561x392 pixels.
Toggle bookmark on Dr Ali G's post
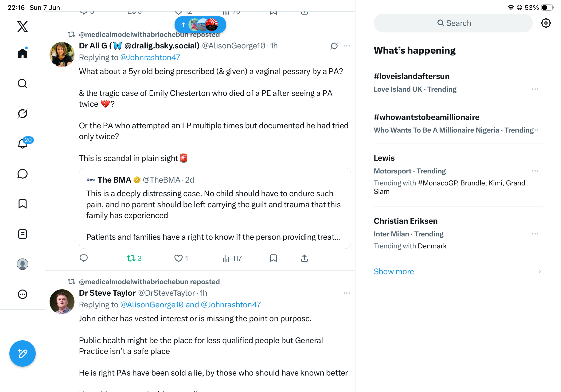273,258
